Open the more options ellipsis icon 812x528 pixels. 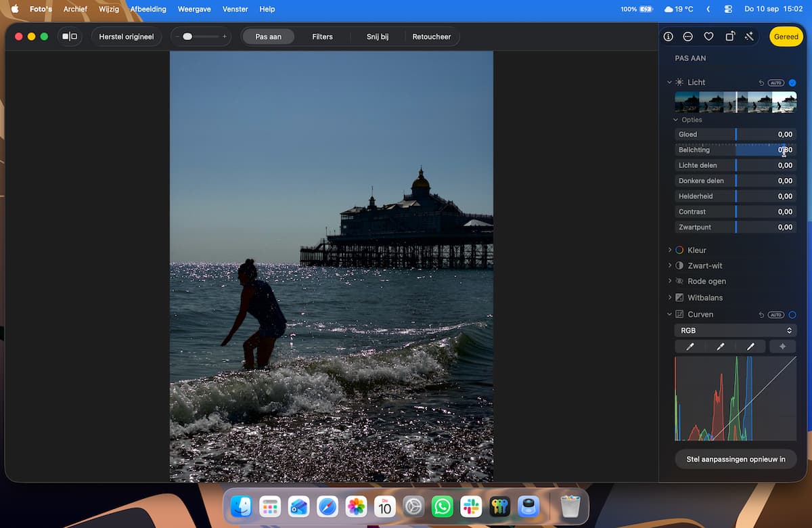point(688,37)
